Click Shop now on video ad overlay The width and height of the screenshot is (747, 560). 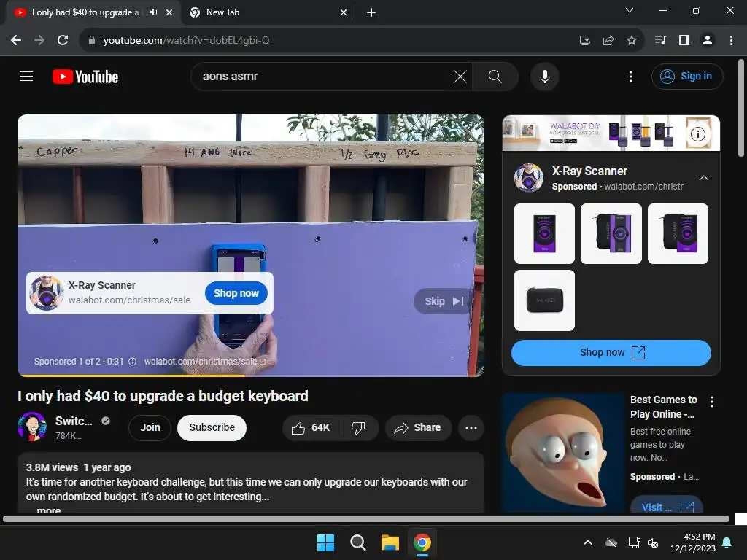[236, 293]
